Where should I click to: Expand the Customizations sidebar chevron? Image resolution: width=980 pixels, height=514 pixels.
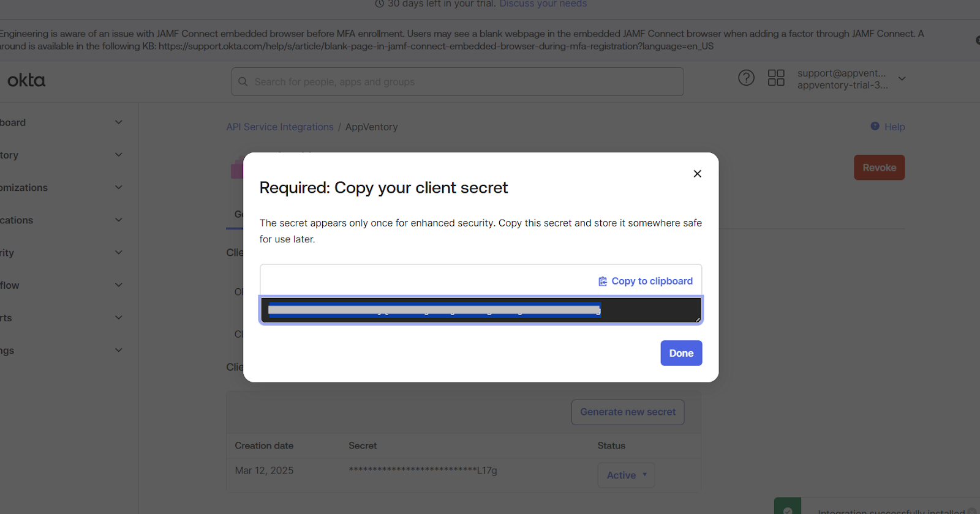(119, 187)
